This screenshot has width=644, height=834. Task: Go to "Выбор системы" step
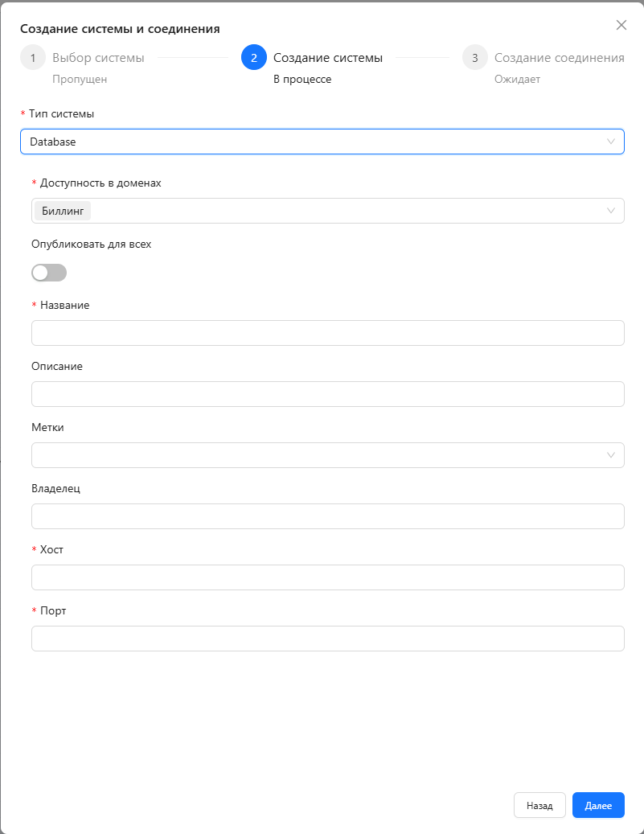tap(98, 58)
